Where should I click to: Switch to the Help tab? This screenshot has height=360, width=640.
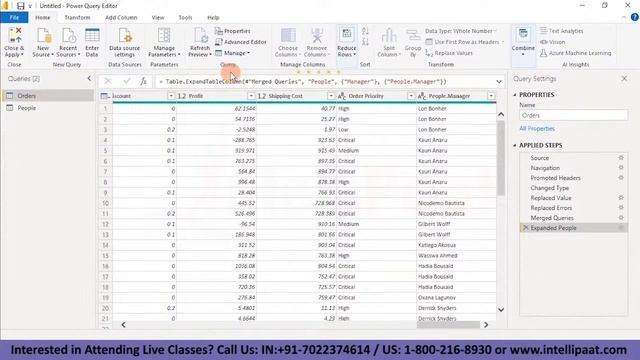pos(213,18)
